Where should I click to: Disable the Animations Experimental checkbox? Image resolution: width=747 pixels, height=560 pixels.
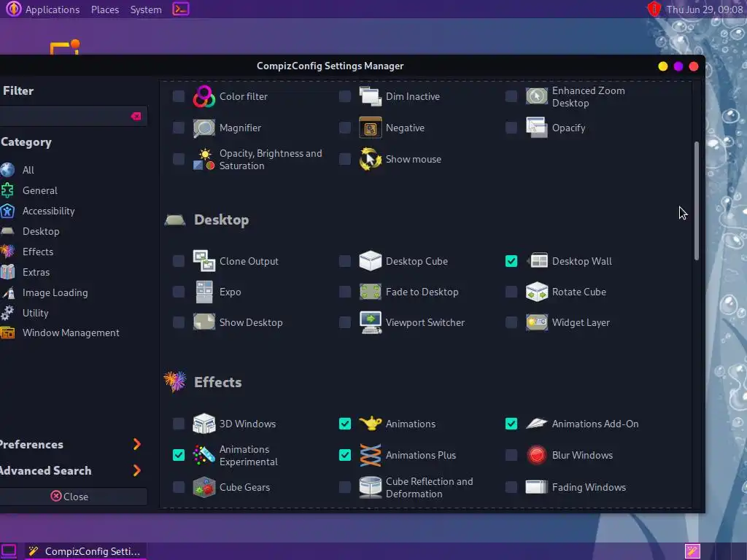179,455
